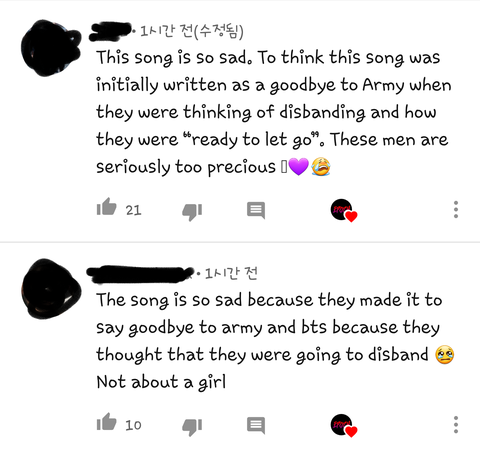Viewport: 480px width, 456px height.
Task: Select the first comment text body
Action: [x=273, y=112]
